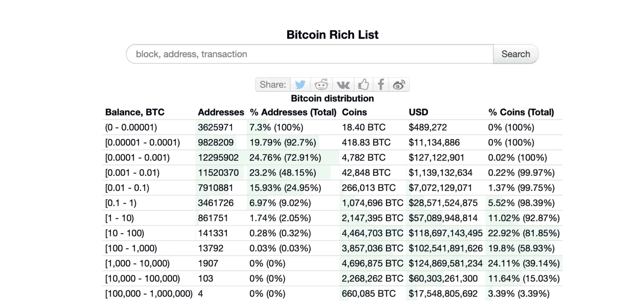This screenshot has width=644, height=301.
Task: Click the address count 7910881
Action: click(x=216, y=188)
